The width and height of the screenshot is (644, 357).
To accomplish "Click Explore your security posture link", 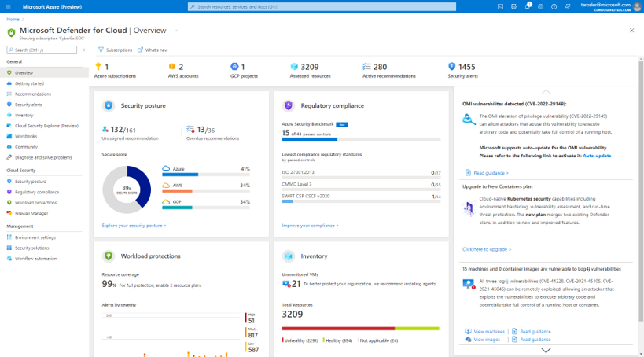I will coord(134,225).
